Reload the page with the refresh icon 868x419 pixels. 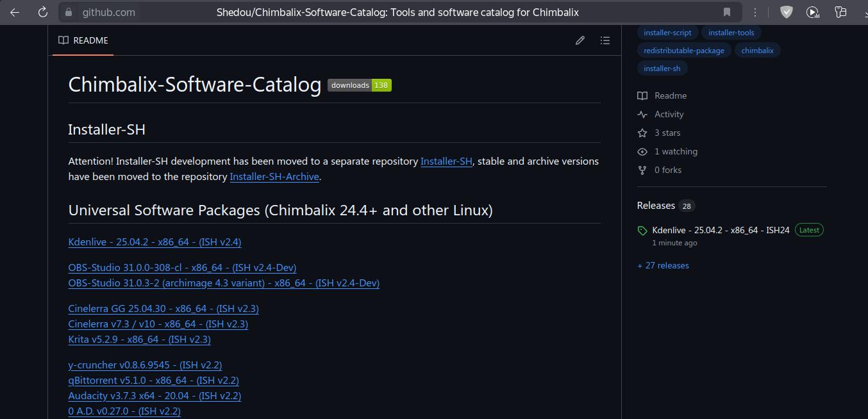click(x=42, y=12)
